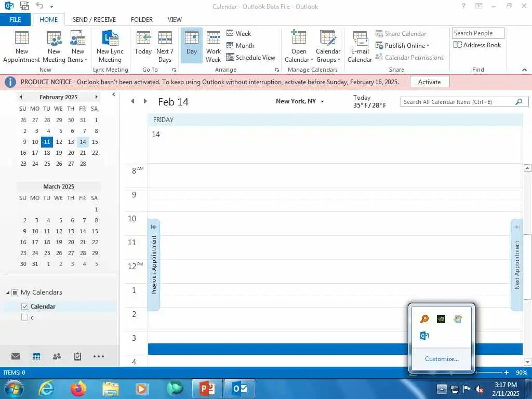Click the Activate button

[x=430, y=82]
